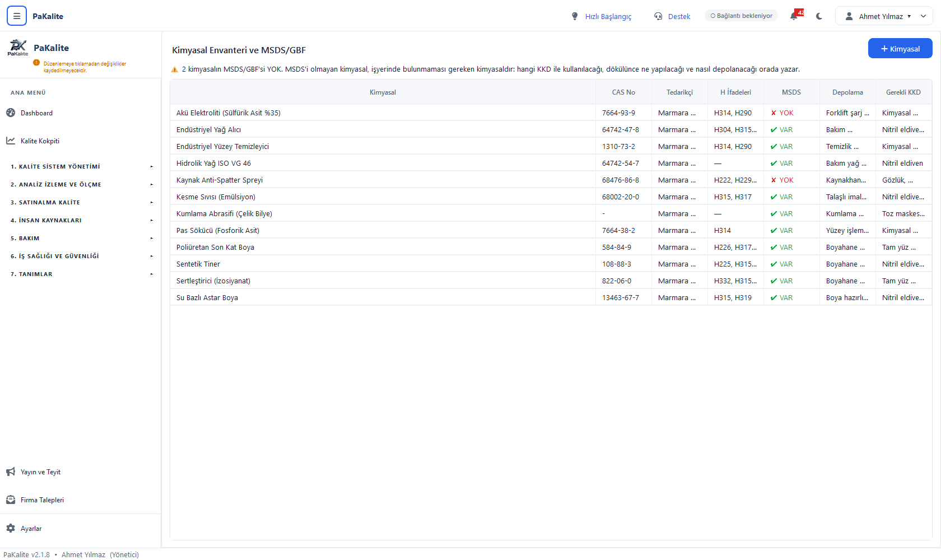The height and width of the screenshot is (560, 941).
Task: Click Bağlantı bekleniyor status badge
Action: [742, 16]
